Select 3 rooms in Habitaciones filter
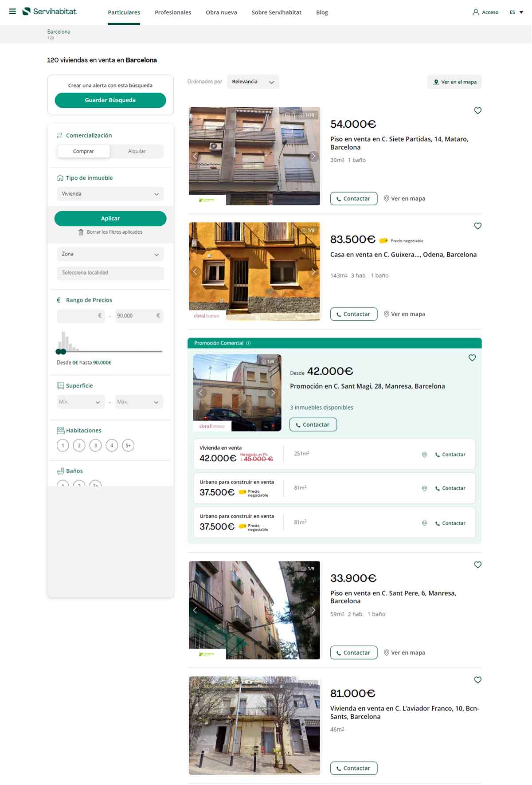This screenshot has width=532, height=785. pos(95,445)
